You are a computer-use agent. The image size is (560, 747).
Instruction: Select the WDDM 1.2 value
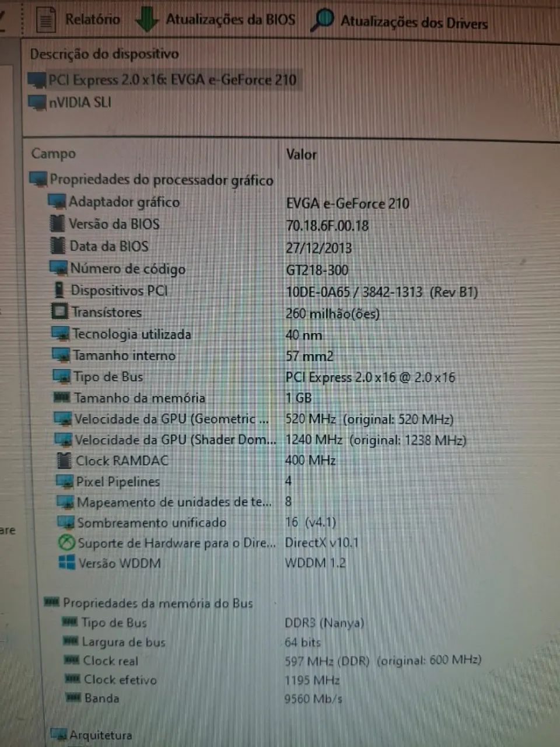(x=315, y=563)
